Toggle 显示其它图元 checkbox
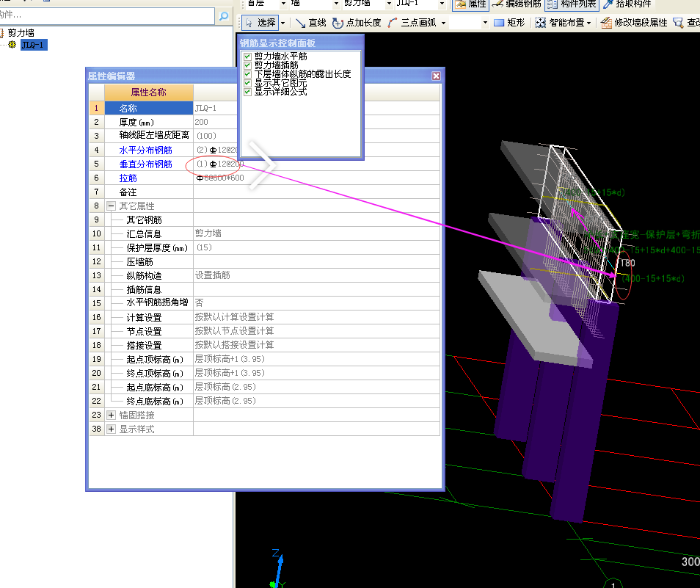 (x=247, y=83)
